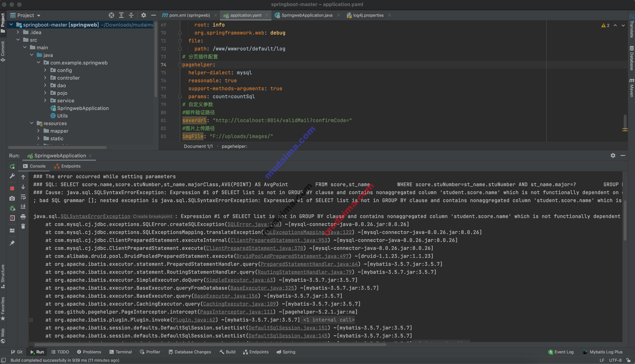Open Database tool window on right sidebar

click(x=632, y=58)
